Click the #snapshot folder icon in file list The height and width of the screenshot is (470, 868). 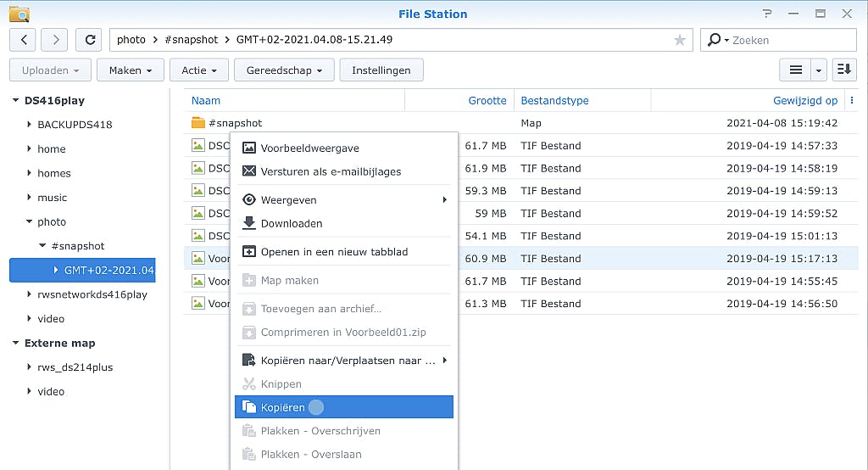coord(198,123)
